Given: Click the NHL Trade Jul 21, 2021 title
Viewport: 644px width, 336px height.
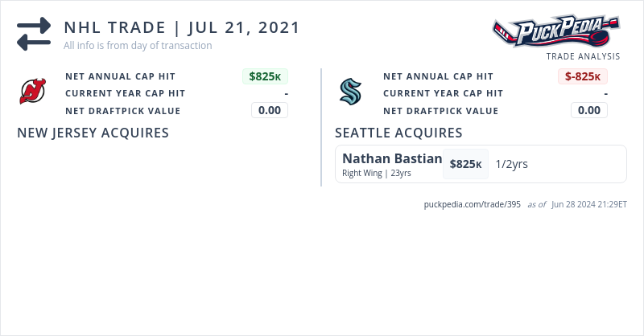Looking at the screenshot, I should click(182, 27).
